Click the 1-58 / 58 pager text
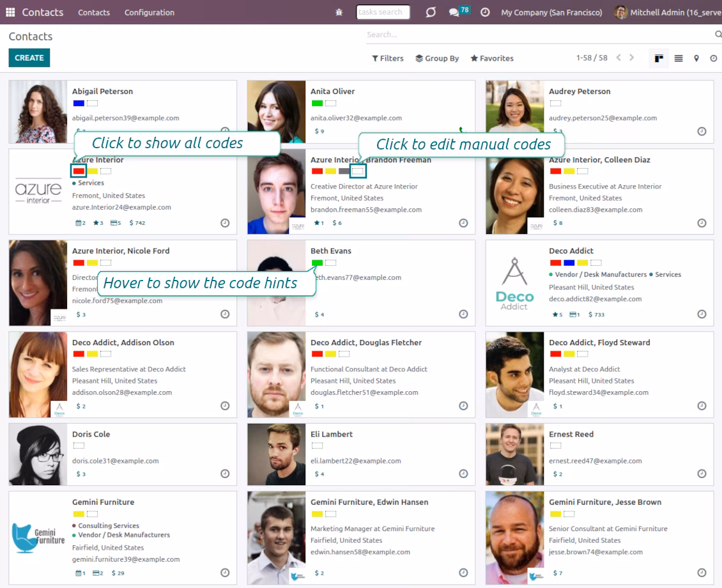 (592, 58)
